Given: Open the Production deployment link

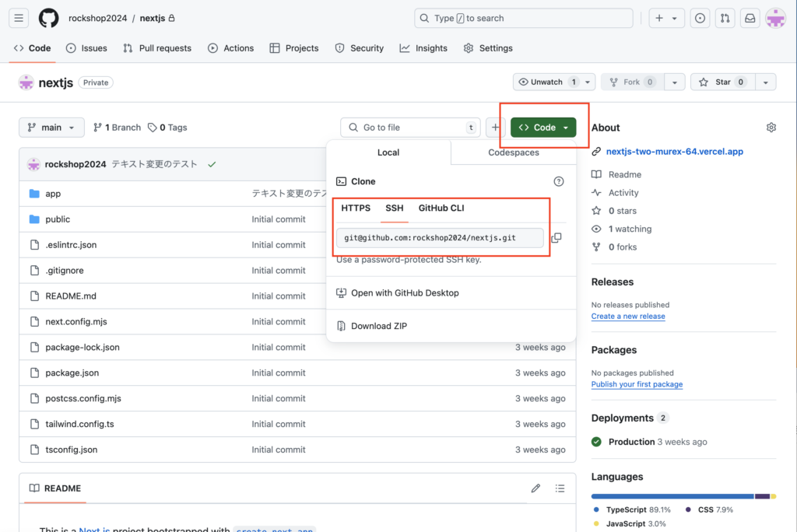Looking at the screenshot, I should click(x=631, y=442).
